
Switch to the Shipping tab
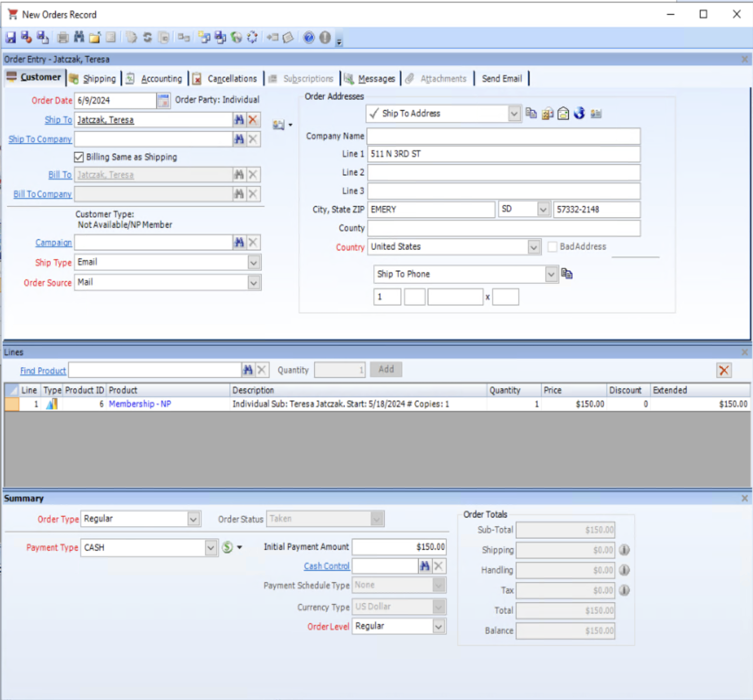99,79
